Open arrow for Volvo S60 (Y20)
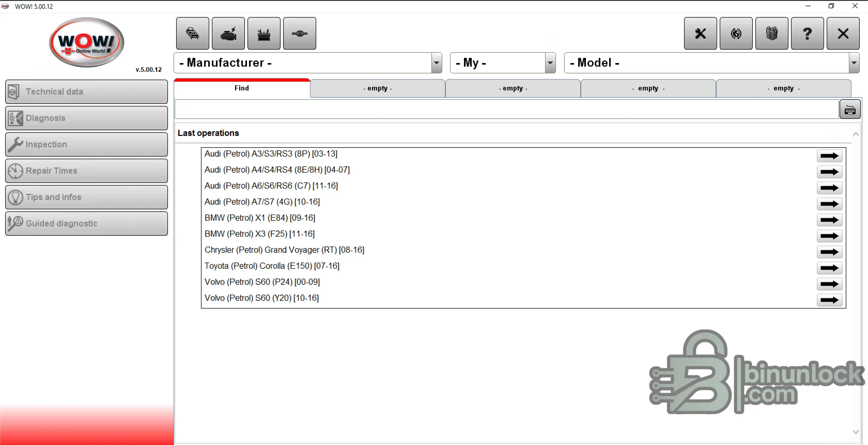Screen dimensions: 868x445 [x=829, y=300]
